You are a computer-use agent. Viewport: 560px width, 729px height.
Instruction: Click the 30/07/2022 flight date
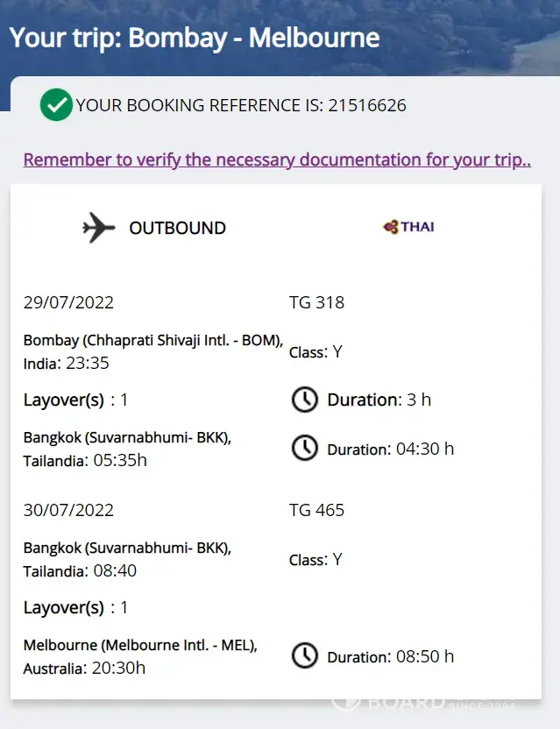coord(68,510)
